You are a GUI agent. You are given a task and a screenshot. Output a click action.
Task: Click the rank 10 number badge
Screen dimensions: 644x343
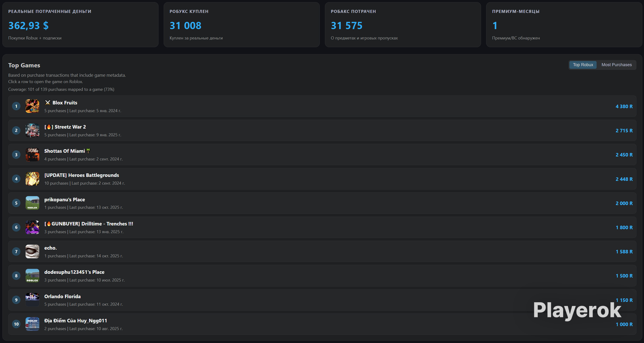pyautogui.click(x=16, y=324)
